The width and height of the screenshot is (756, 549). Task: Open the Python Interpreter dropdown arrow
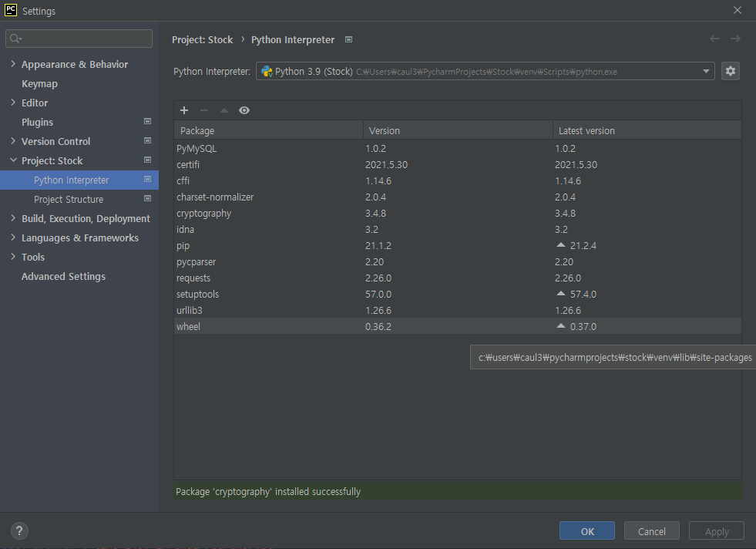706,72
